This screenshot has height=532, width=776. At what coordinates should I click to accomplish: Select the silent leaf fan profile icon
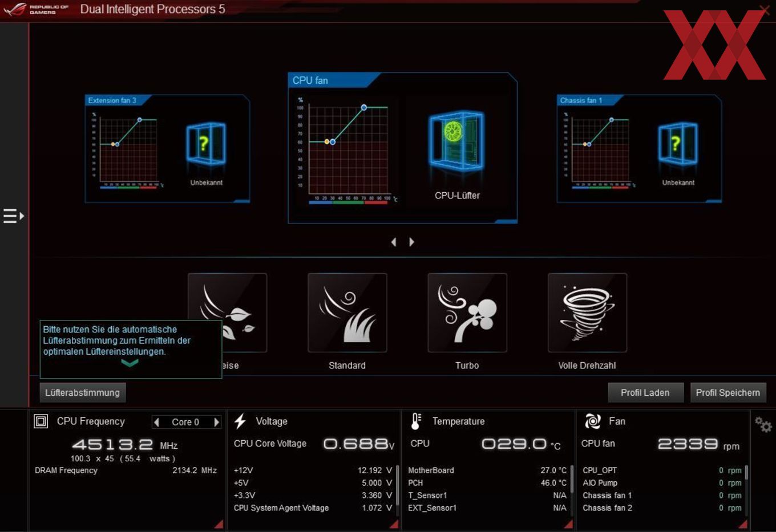point(227,312)
